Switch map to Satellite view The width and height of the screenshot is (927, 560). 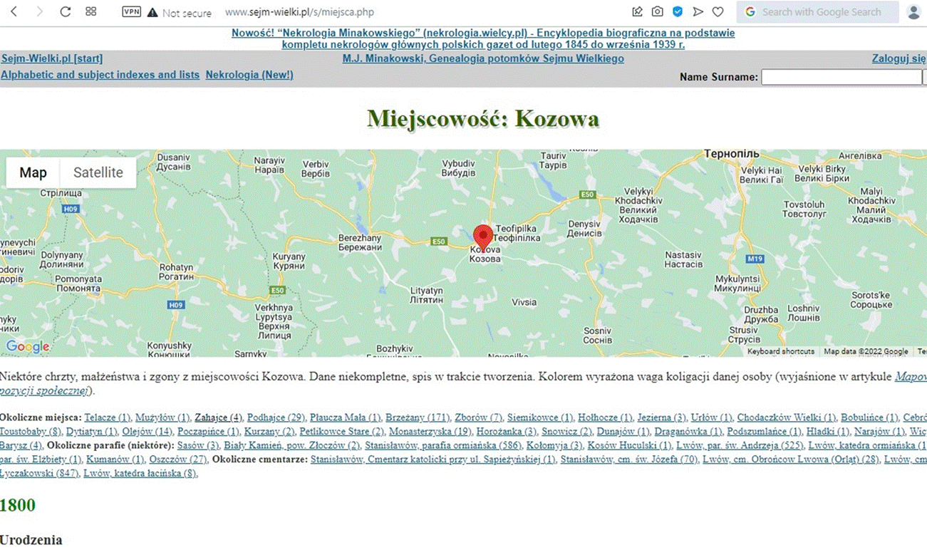98,172
